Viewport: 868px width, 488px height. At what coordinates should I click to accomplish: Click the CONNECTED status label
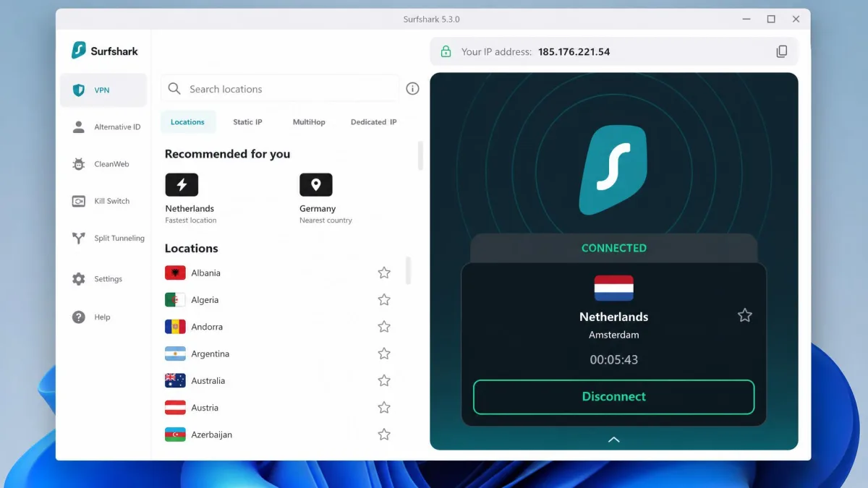(x=613, y=248)
